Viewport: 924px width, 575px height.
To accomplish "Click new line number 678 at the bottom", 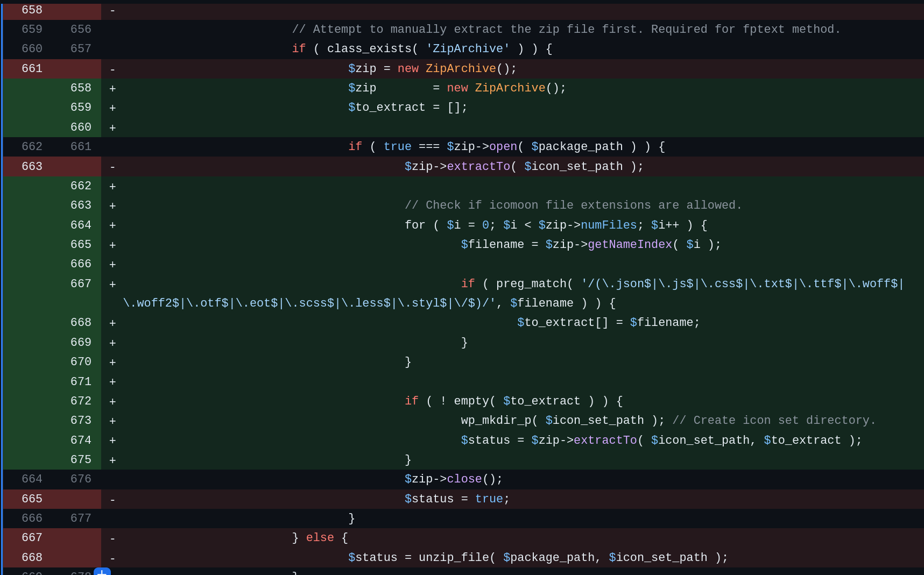I will [81, 574].
